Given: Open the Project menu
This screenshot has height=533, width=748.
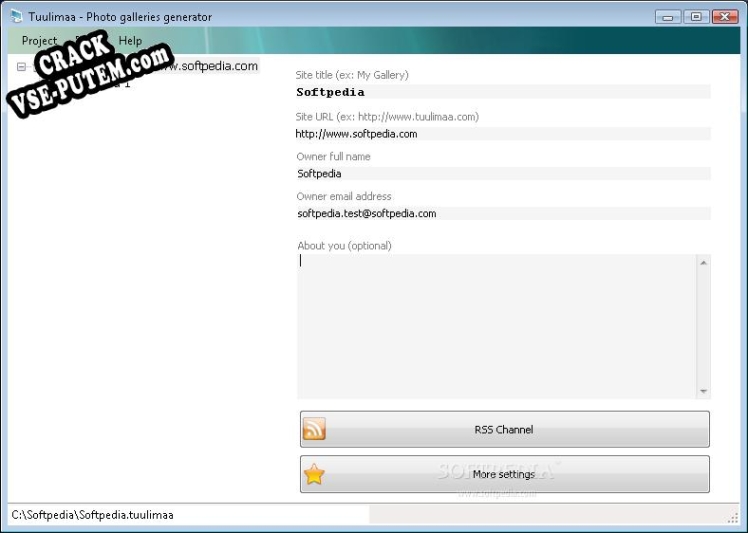Looking at the screenshot, I should (x=39, y=41).
